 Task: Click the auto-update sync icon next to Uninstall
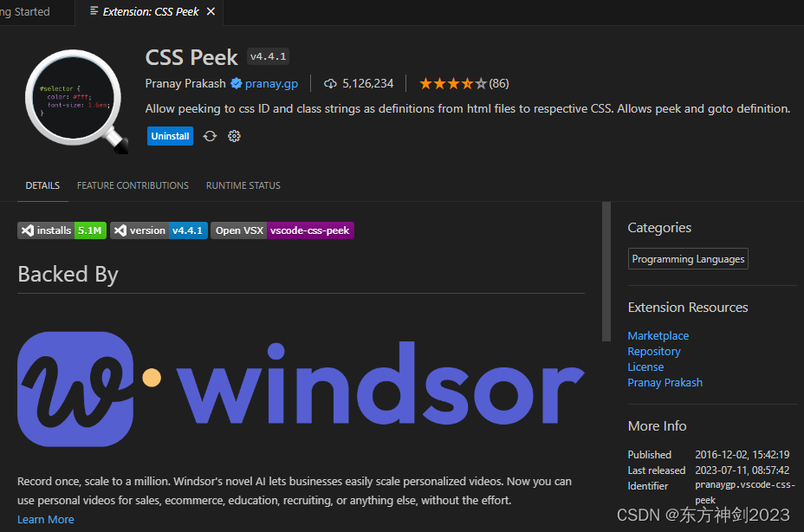(209, 136)
